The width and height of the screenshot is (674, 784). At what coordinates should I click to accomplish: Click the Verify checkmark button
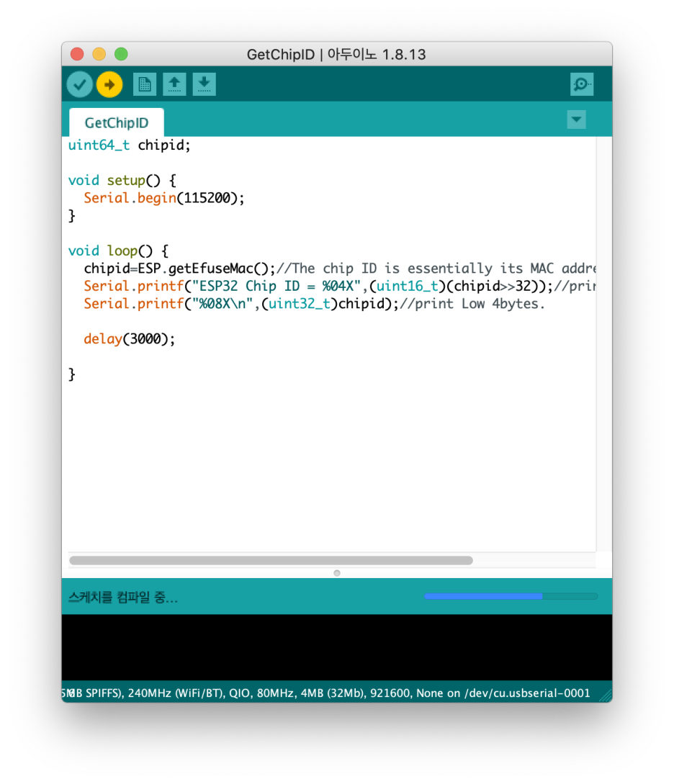[79, 84]
